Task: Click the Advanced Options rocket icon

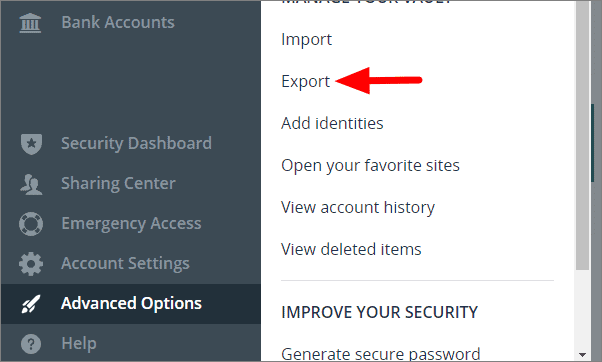Action: pyautogui.click(x=31, y=304)
